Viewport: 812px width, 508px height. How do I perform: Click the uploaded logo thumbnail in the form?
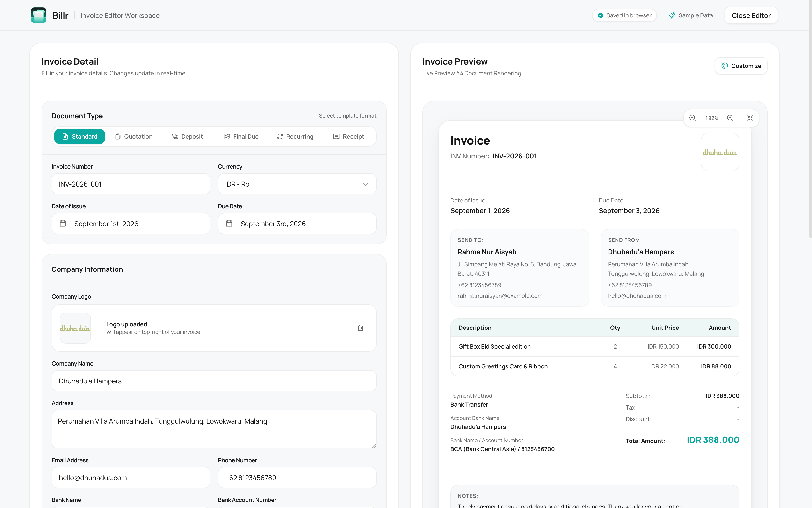[75, 328]
